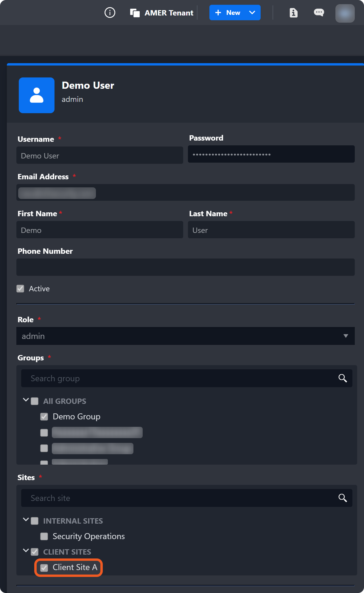The width and height of the screenshot is (364, 593).
Task: Uncheck the Demo Group checkbox
Action: point(44,417)
